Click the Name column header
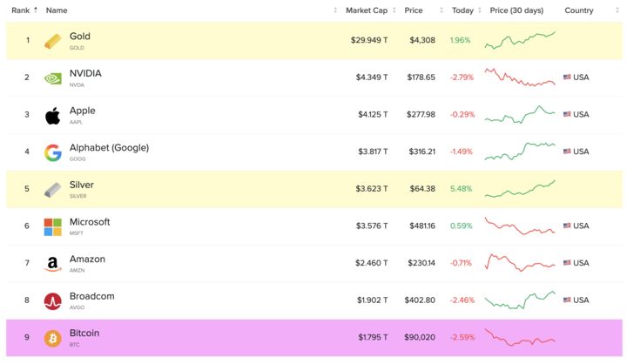The height and width of the screenshot is (364, 627). 57,10
